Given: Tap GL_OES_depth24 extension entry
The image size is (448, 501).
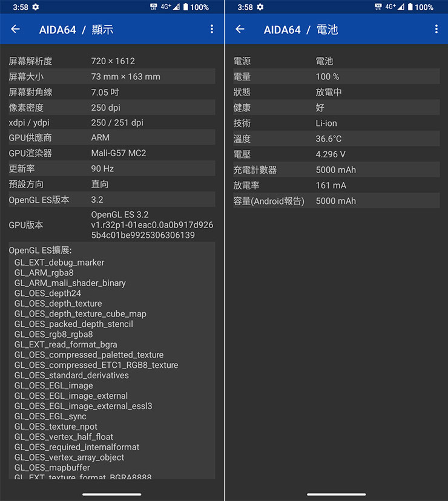Looking at the screenshot, I should (x=48, y=293).
